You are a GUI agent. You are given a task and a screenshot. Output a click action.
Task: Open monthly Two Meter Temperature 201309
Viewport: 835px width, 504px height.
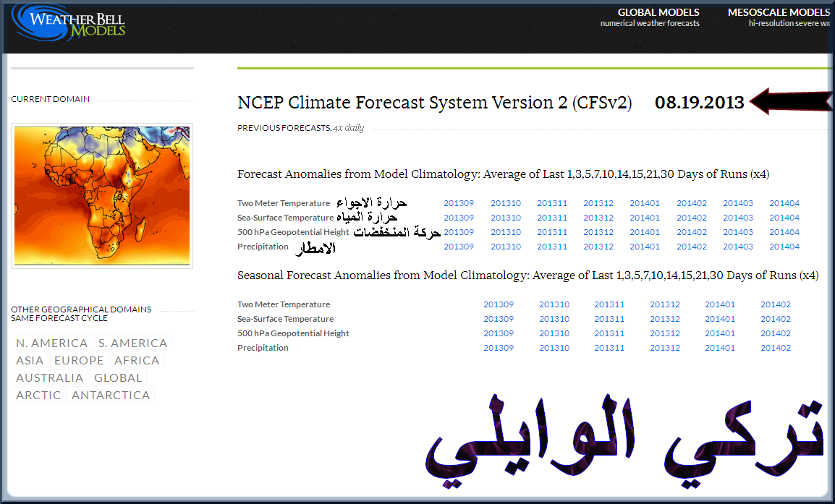(459, 203)
